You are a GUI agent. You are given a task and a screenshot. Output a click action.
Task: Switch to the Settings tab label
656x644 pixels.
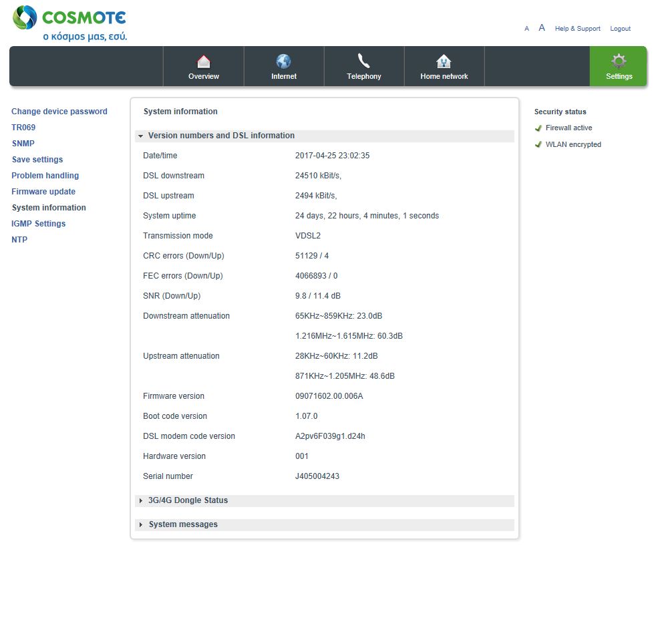[x=619, y=76]
